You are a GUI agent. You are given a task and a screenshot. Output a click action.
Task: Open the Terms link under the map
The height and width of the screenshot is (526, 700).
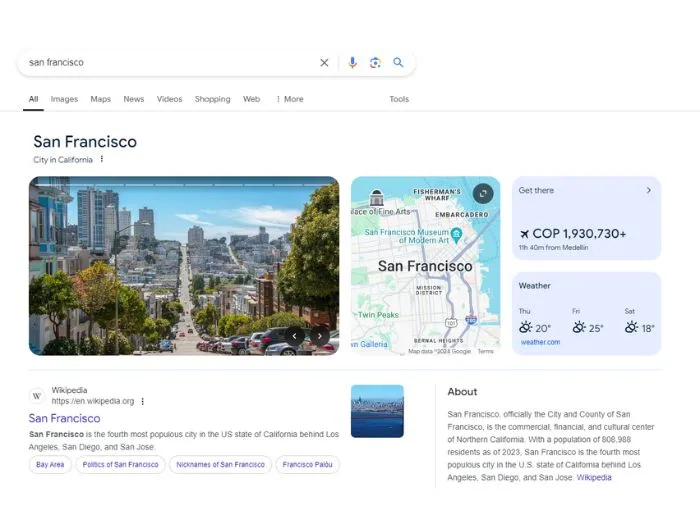pos(485,351)
